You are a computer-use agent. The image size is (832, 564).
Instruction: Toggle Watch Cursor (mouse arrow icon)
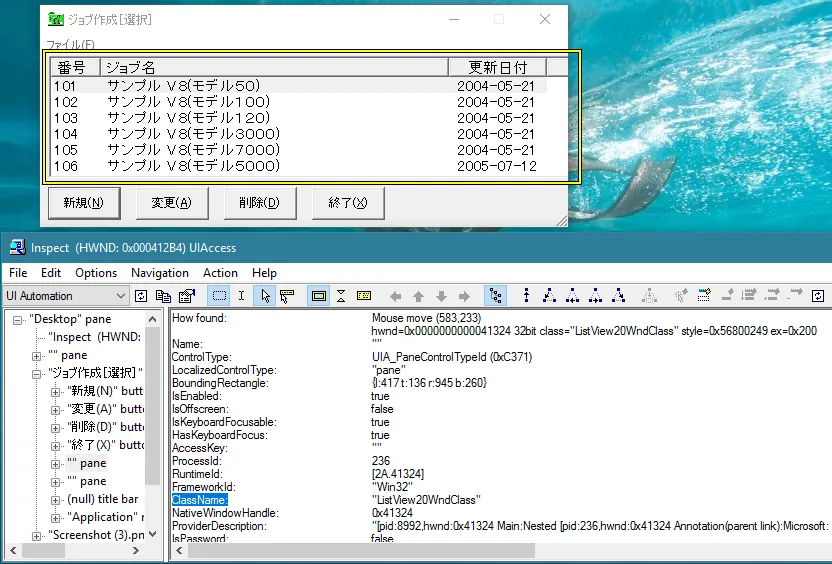click(265, 296)
